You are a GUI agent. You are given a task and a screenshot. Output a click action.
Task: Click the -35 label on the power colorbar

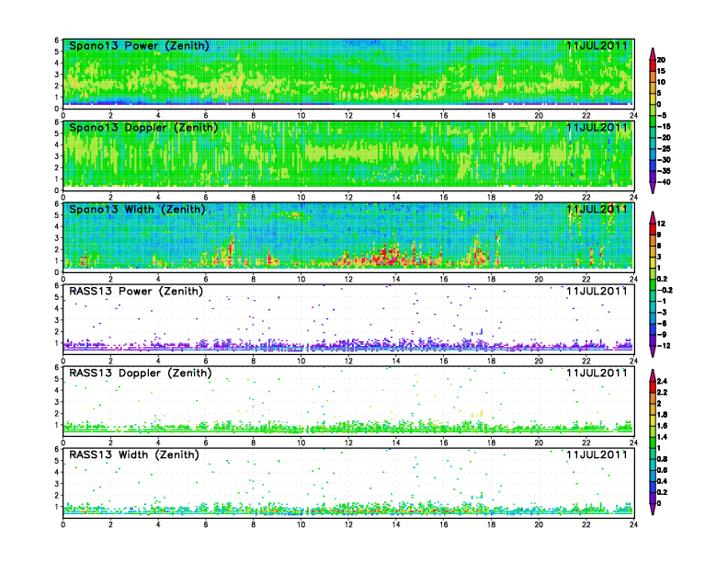tap(664, 171)
